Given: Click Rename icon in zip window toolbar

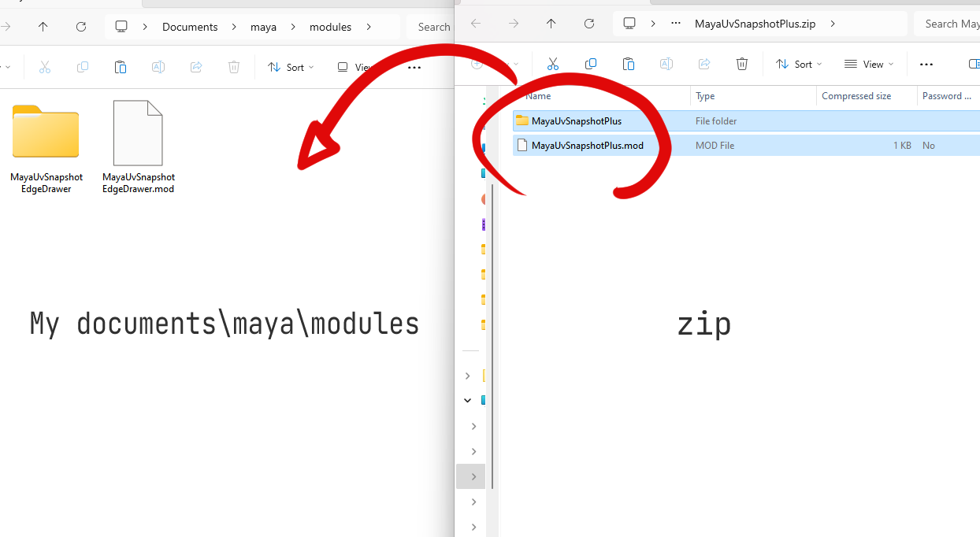Looking at the screenshot, I should pos(666,64).
